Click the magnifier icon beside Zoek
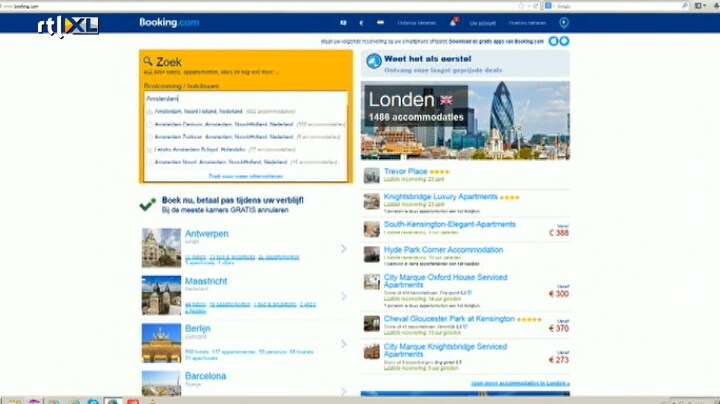Screen dimensions: 720x404 [149, 62]
